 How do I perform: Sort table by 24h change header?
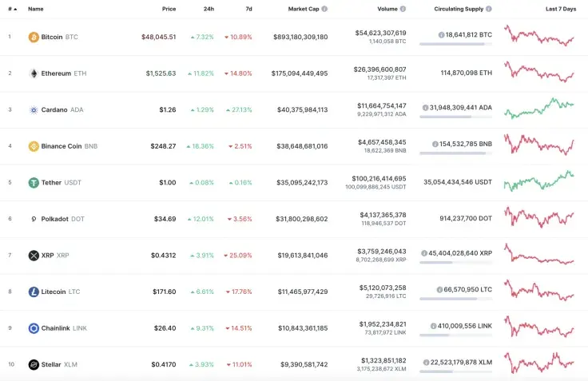pos(209,9)
